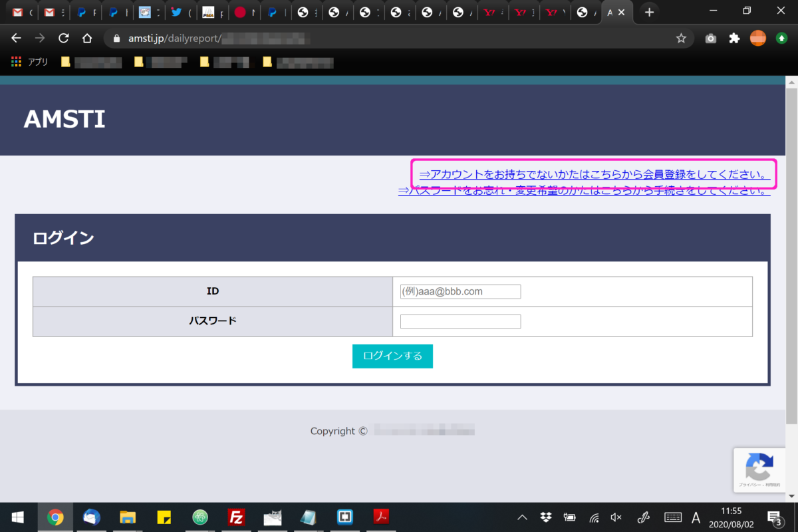Open the Brackets editor from the taskbar

(344, 517)
